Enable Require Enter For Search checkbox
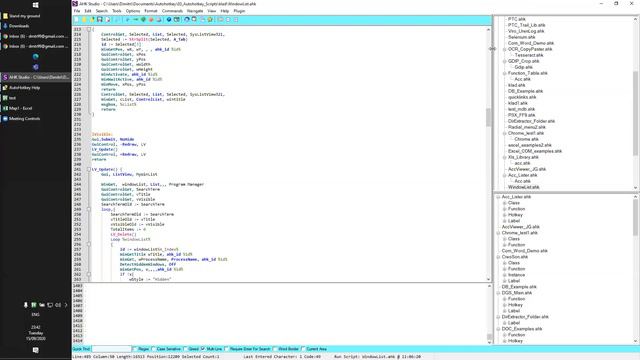The width and height of the screenshot is (640, 360). click(x=227, y=349)
